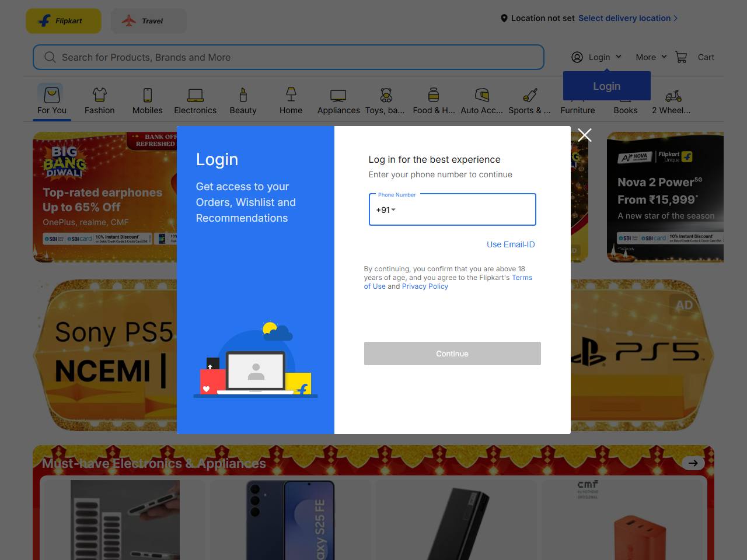
Task: Click the Cart label
Action: (706, 57)
